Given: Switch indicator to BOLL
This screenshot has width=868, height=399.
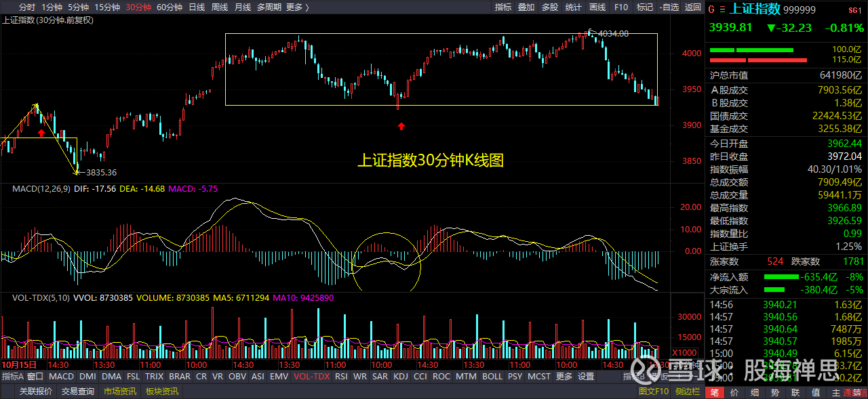Looking at the screenshot, I should click(x=492, y=377).
